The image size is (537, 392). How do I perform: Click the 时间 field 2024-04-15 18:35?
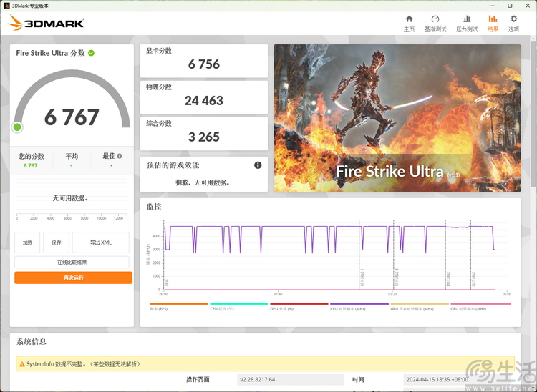[x=459, y=380]
